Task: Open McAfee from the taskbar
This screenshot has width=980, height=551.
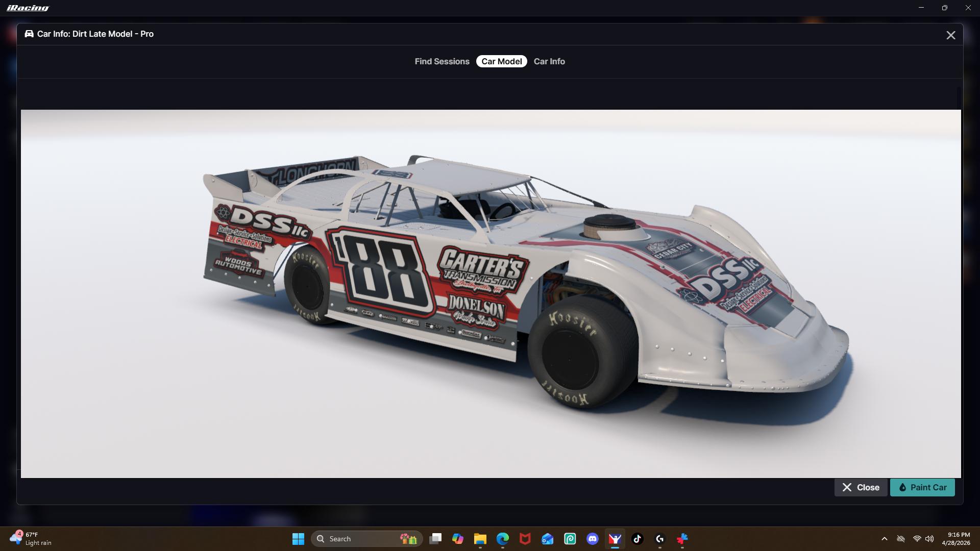Action: pyautogui.click(x=525, y=539)
